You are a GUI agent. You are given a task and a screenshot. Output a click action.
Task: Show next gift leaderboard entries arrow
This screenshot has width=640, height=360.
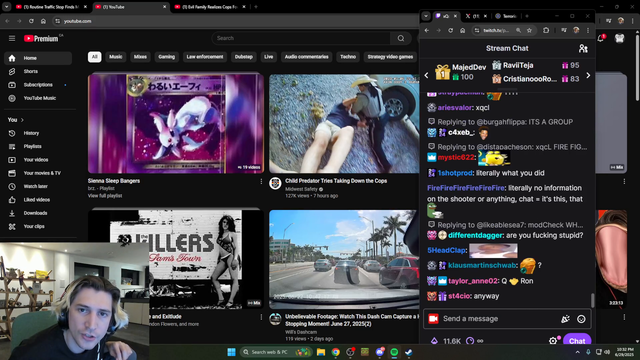(588, 76)
